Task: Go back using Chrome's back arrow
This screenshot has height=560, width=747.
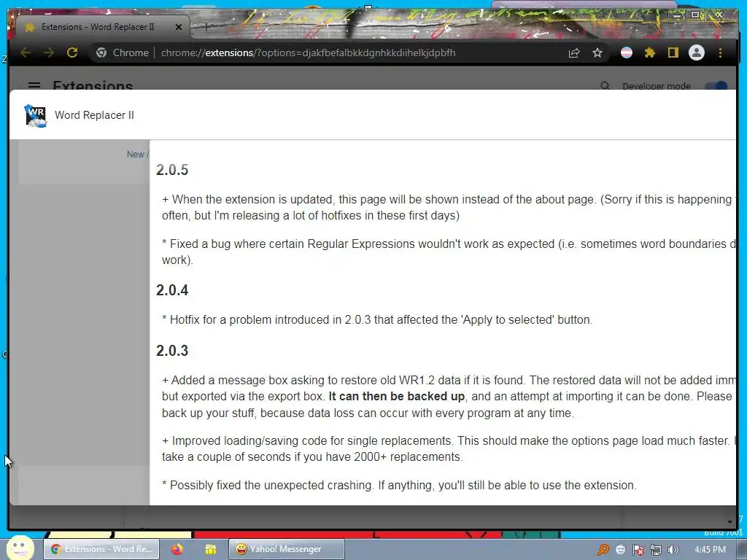Action: point(26,52)
